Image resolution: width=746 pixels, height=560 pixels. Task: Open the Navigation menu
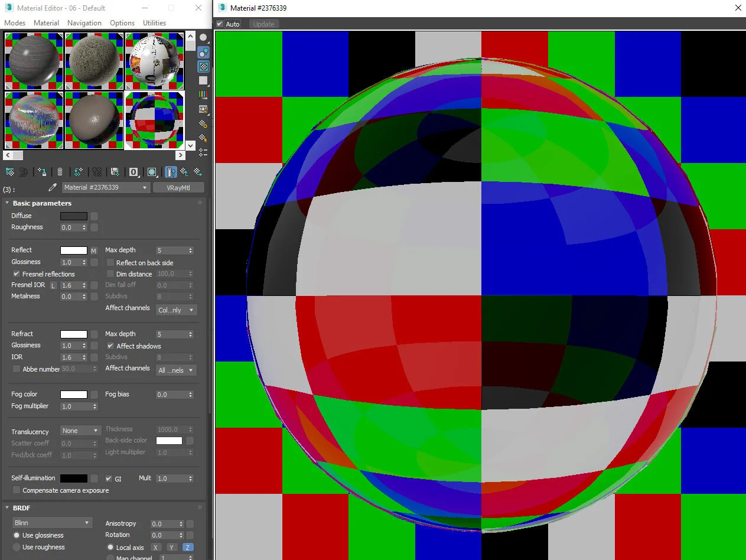[x=84, y=23]
